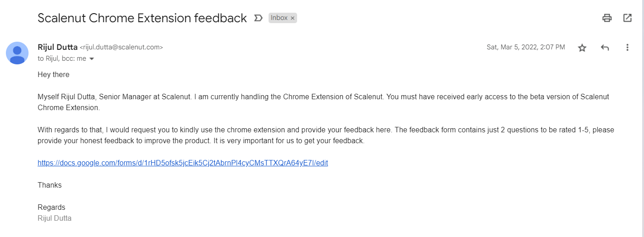Click the "Hey there" greeting line

click(x=53, y=74)
